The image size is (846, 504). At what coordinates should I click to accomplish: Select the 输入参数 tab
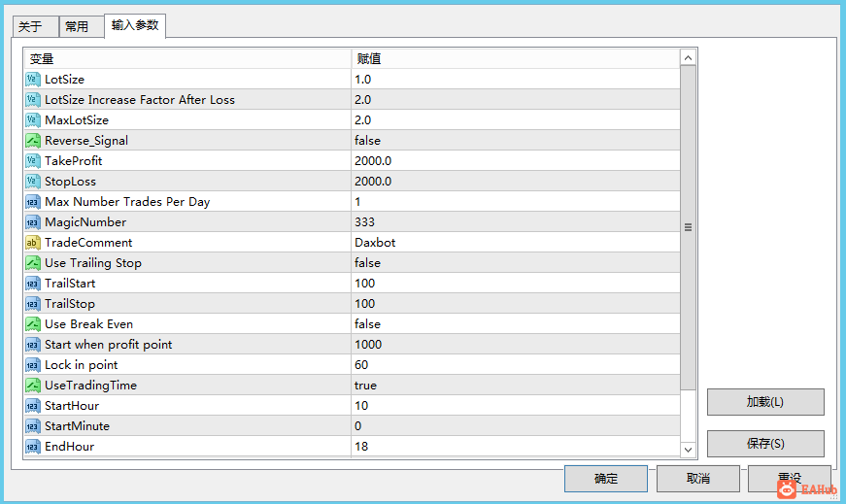(x=135, y=25)
